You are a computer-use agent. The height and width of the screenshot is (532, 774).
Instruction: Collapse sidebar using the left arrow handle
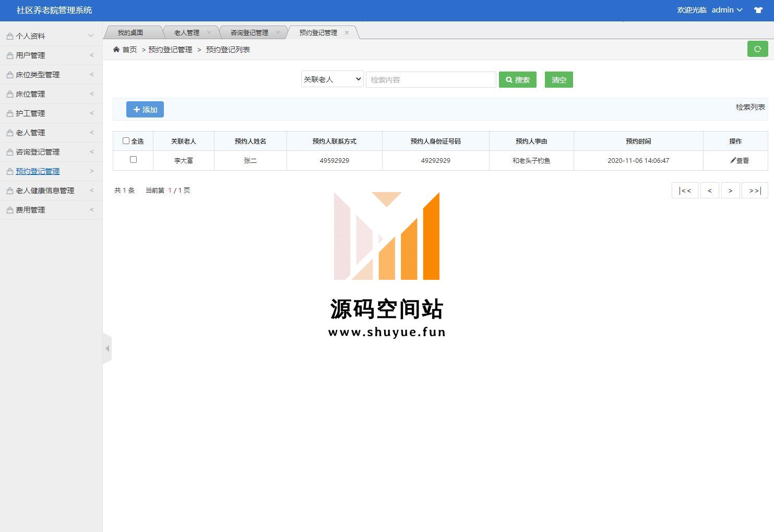tap(107, 348)
